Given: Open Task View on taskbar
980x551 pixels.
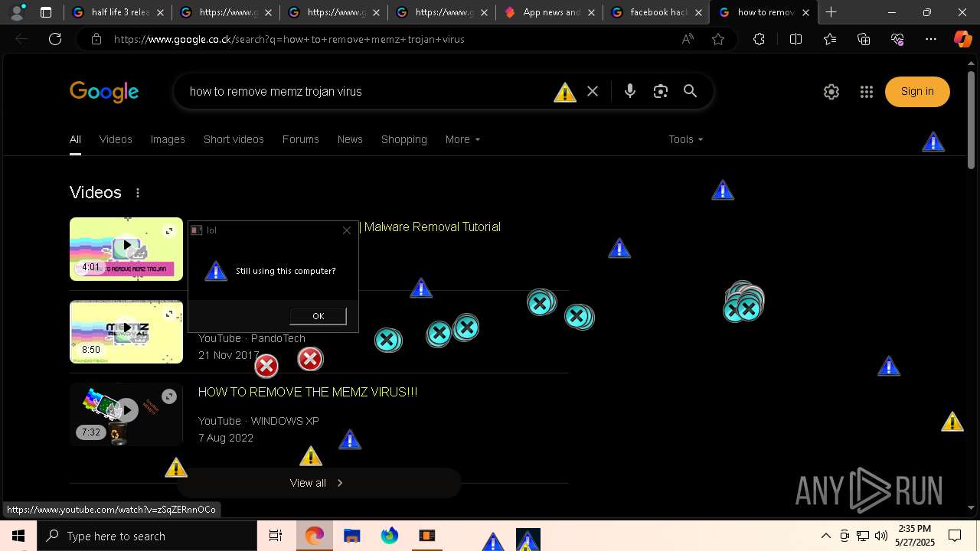Looking at the screenshot, I should coord(276,536).
